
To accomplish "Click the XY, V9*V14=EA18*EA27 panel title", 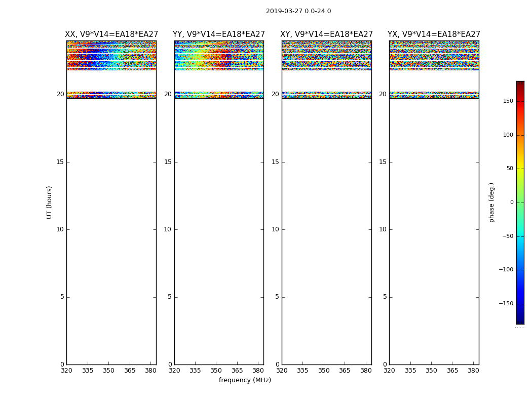I will coord(326,34).
